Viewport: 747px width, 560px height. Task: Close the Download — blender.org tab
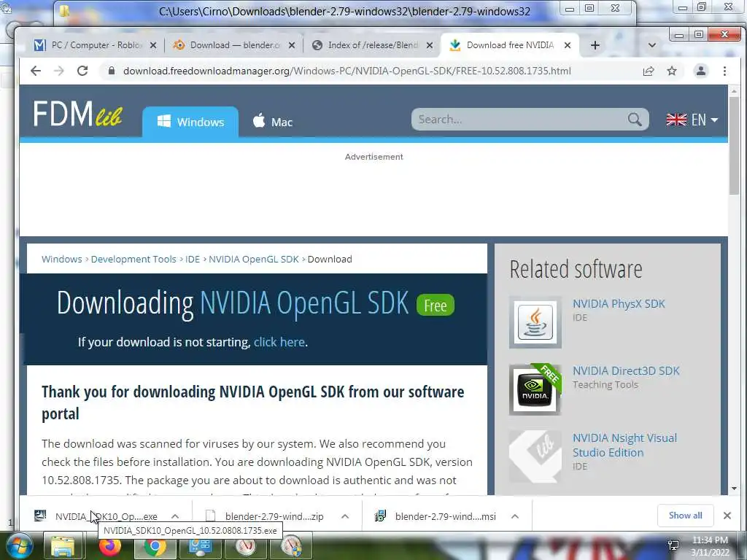(x=292, y=45)
